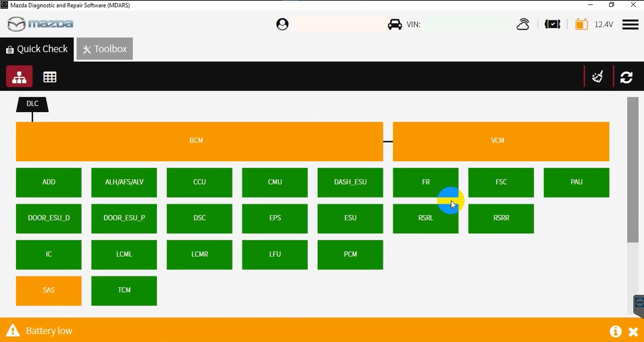The image size is (644, 342).
Task: Click the user name field
Action: (x=338, y=24)
